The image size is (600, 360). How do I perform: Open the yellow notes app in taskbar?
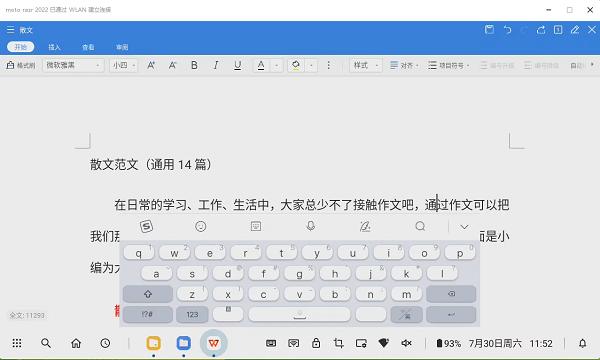[153, 343]
